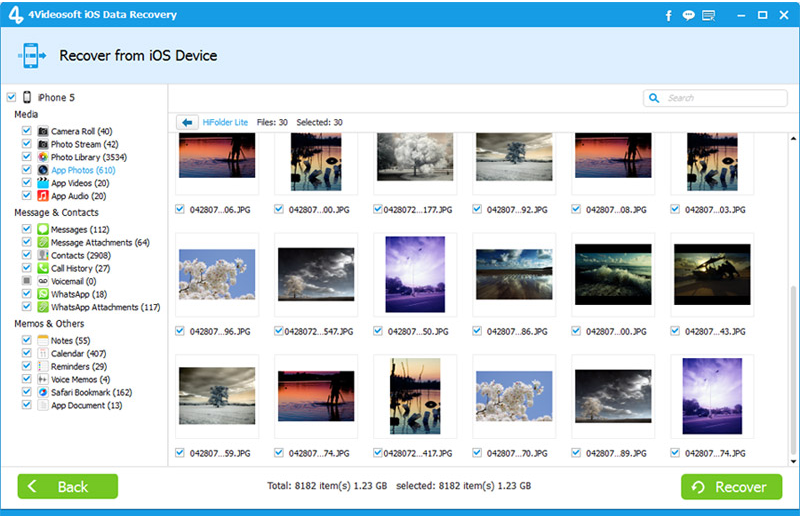
Task: Uncheck the iPhone 5 device checkbox
Action: pos(11,97)
